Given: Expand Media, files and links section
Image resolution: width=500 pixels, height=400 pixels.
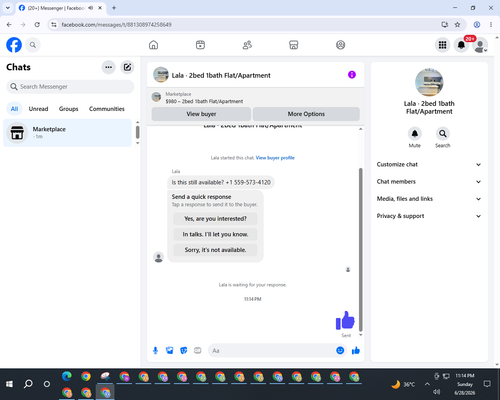Looking at the screenshot, I should click(x=429, y=199).
